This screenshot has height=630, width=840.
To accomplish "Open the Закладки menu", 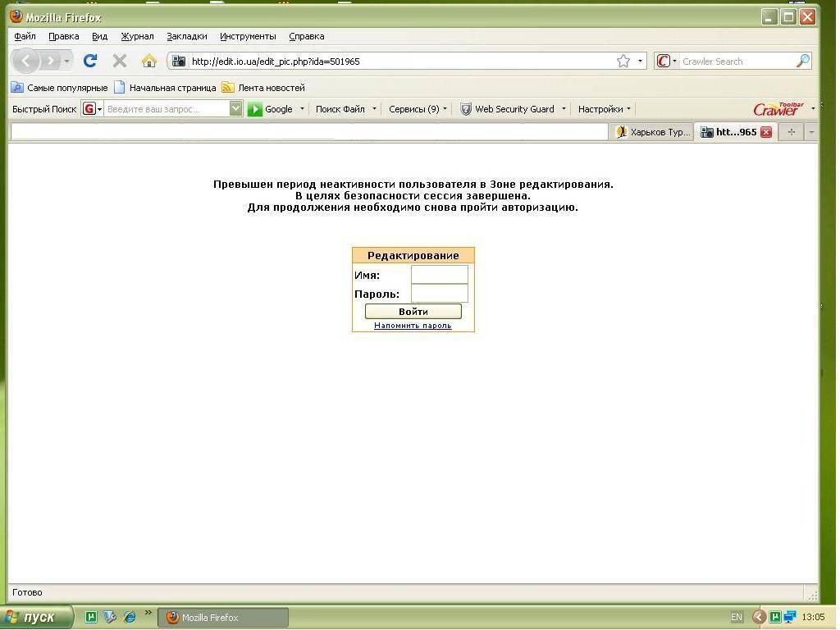I will tap(186, 36).
